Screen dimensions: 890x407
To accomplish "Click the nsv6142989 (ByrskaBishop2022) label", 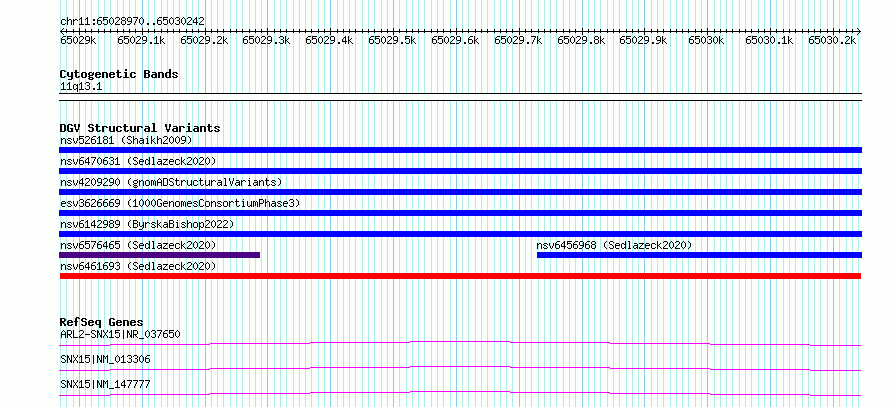I will point(147,224).
